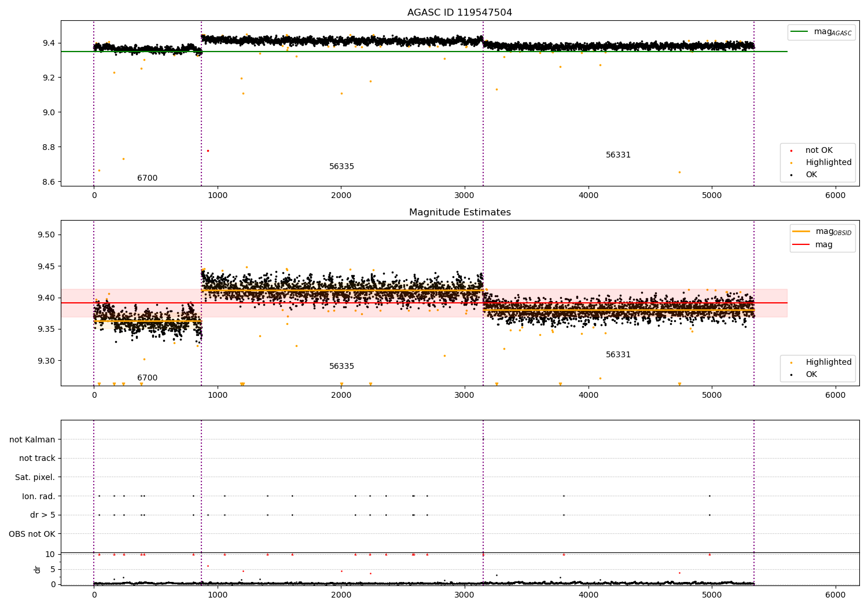The width and height of the screenshot is (868, 608).
Task: Click the 'Sat. pixel.' row label
Action: point(35,478)
